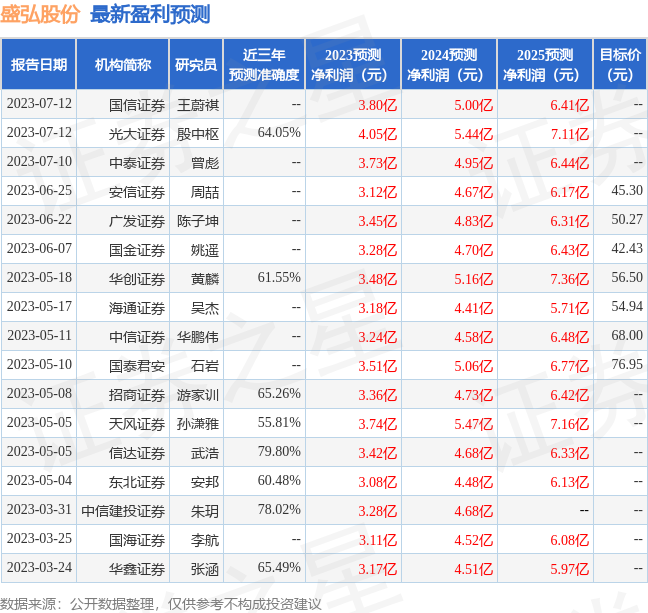This screenshot has width=648, height=613.
Task: Click 2025 forecast 5.97亿
Action: coord(569,569)
